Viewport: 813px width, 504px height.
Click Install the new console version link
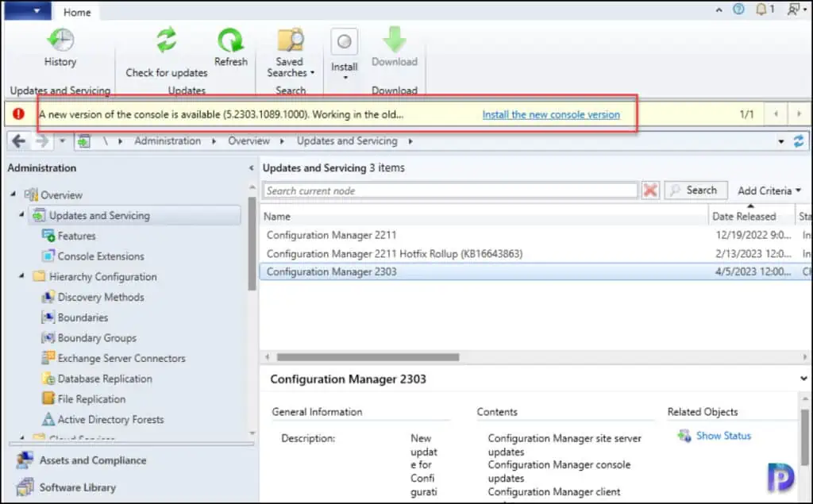[551, 114]
